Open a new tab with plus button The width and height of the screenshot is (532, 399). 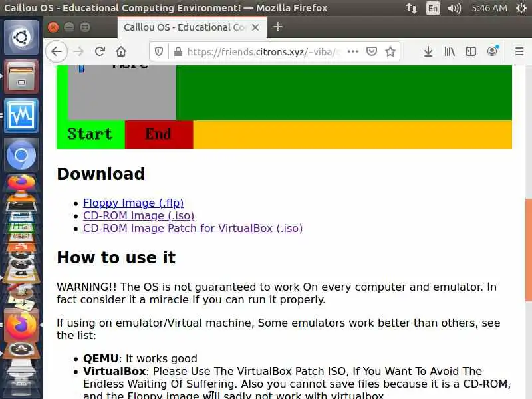click(x=277, y=27)
